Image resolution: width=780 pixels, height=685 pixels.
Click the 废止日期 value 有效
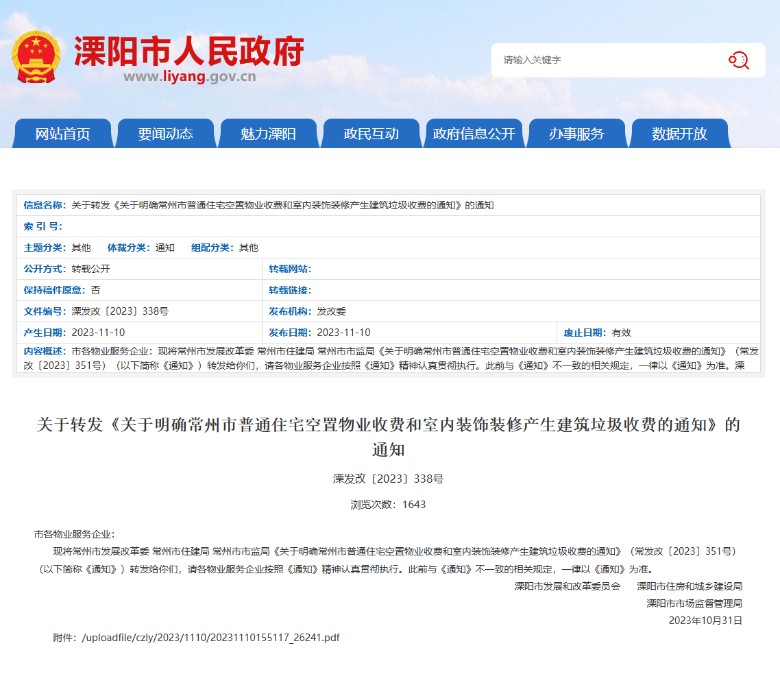click(621, 332)
